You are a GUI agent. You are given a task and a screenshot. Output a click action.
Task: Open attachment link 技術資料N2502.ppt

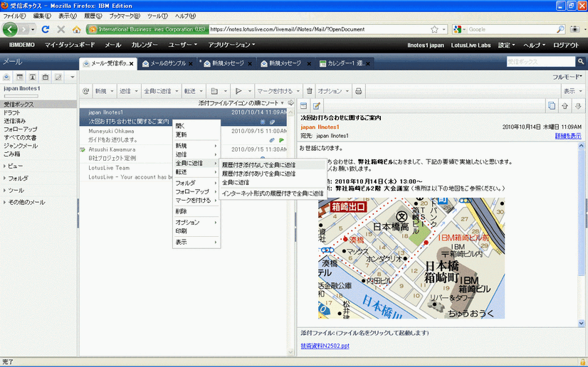point(325,346)
